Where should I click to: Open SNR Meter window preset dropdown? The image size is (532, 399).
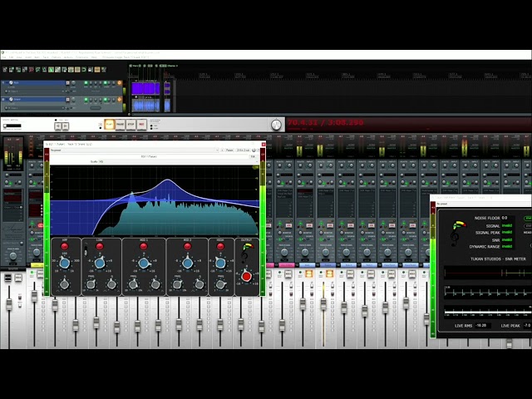click(x=484, y=204)
